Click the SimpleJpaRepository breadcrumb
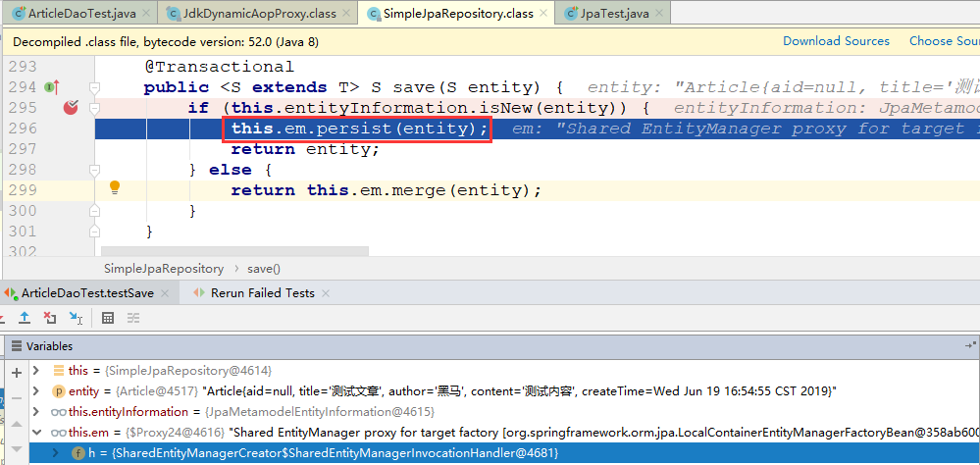Viewport: 980px width, 465px height. [164, 269]
